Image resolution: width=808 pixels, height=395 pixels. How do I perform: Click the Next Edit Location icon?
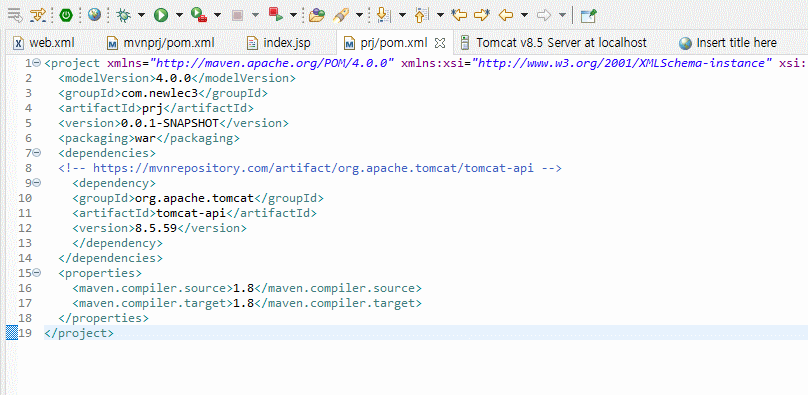tap(482, 15)
